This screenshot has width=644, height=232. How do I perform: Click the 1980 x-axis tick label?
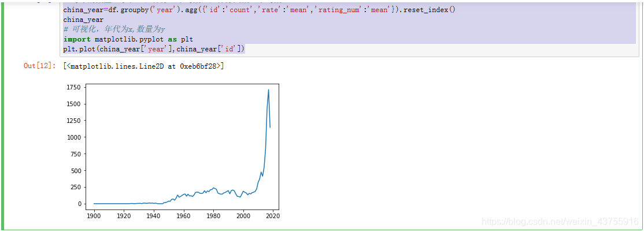click(x=213, y=215)
